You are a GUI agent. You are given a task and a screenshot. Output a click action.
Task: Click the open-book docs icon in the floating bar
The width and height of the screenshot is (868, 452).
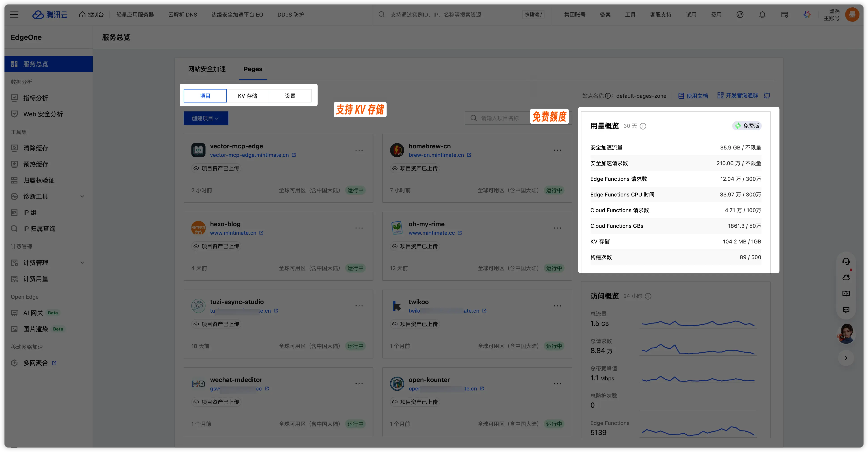pos(846,293)
